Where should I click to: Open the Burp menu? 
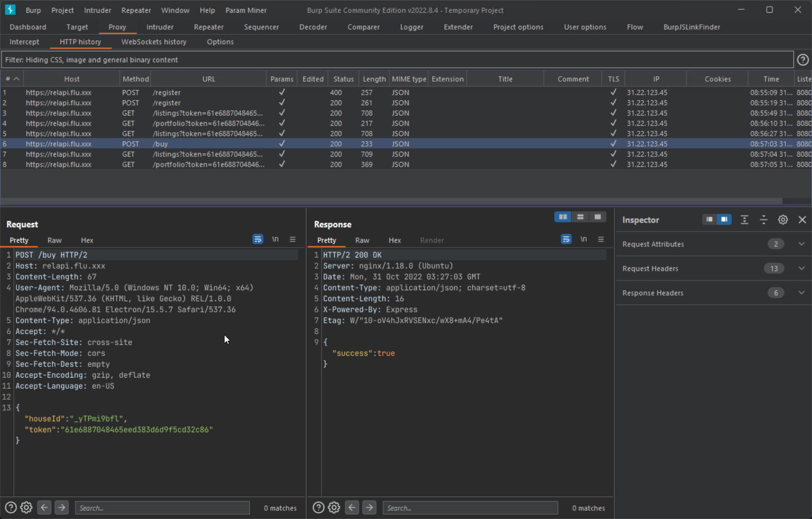pos(33,10)
